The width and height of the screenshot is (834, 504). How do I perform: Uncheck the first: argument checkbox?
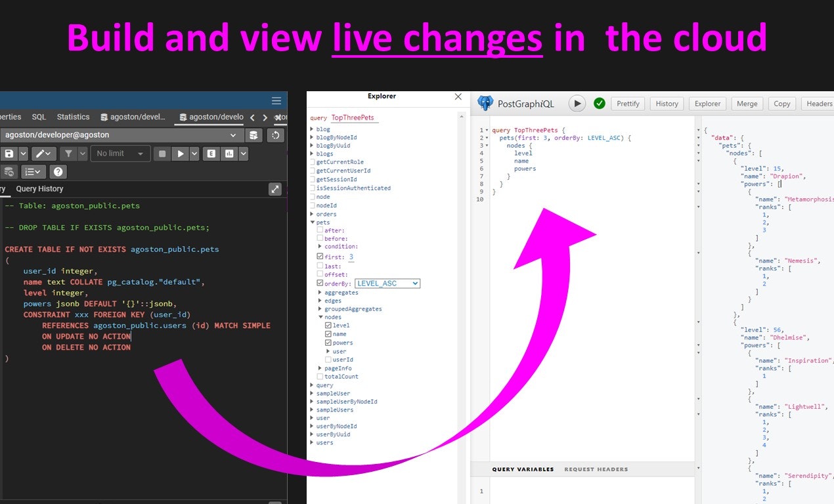pyautogui.click(x=320, y=257)
